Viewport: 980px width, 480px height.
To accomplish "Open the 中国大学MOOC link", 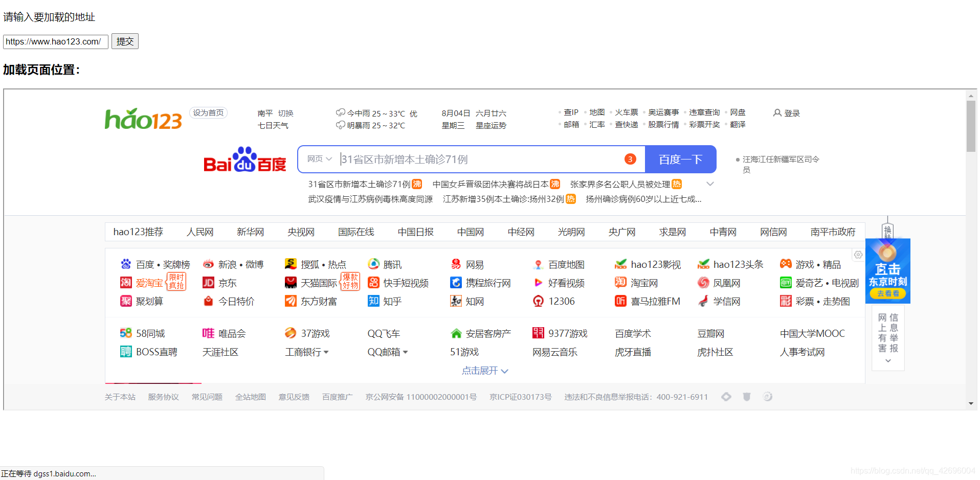I will pyautogui.click(x=812, y=334).
